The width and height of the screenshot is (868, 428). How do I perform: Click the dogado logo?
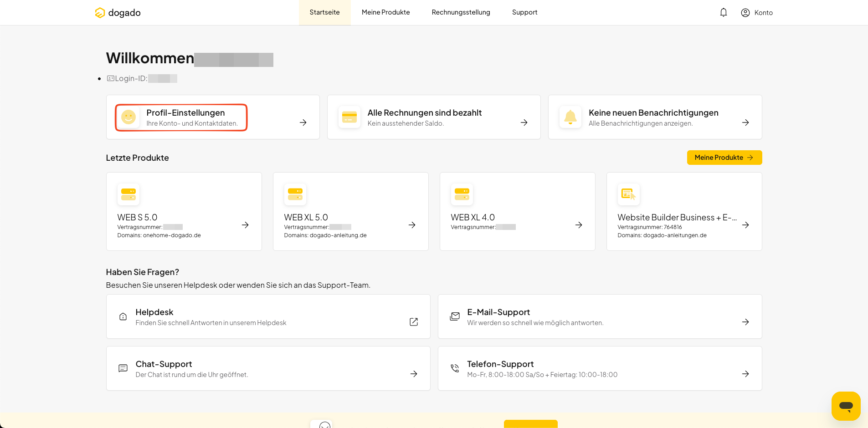click(118, 13)
